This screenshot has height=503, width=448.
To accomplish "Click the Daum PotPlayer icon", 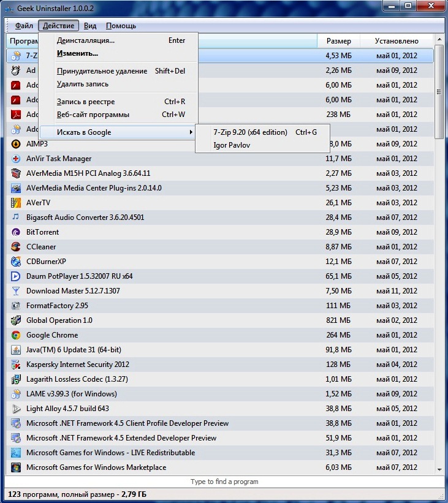I will [16, 276].
